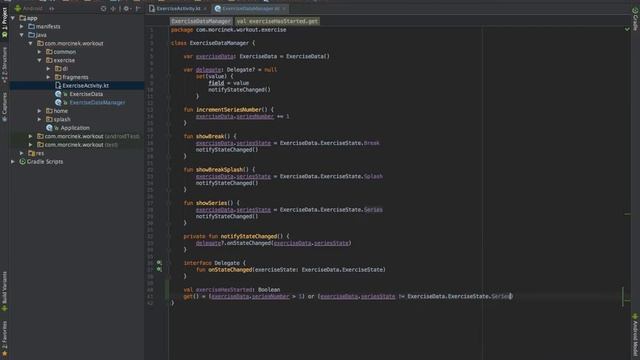Click the fragments package icon
The height and width of the screenshot is (360, 640).
pos(58,77)
